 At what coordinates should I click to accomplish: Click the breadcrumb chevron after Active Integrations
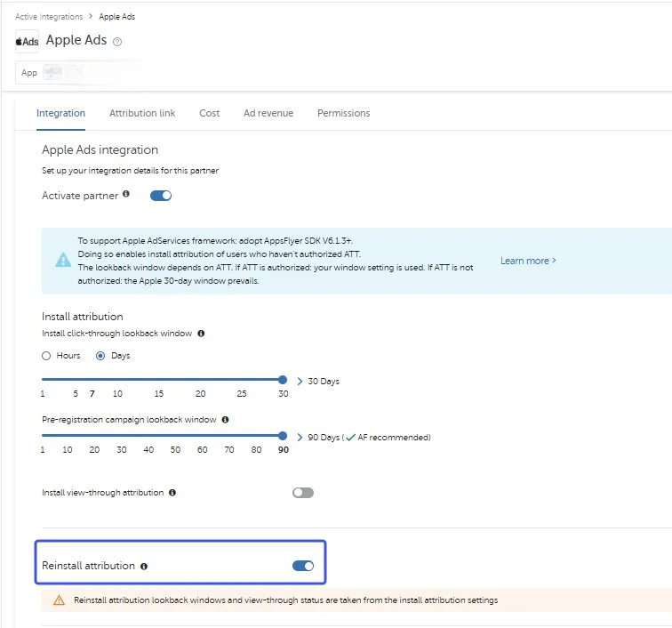pos(91,16)
